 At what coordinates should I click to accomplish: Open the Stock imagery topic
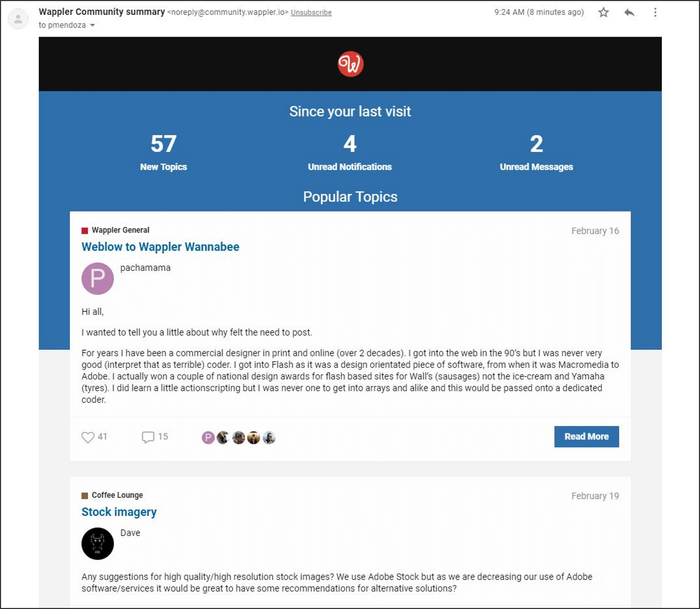[x=119, y=511]
